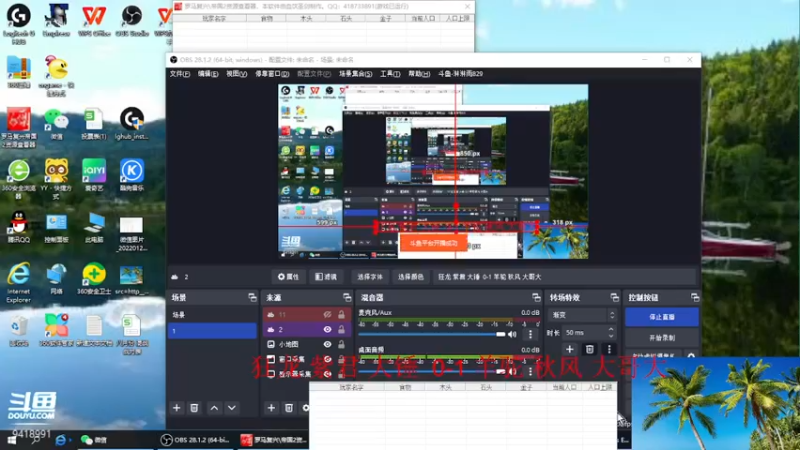
Task: Select scene named 1 in scenes list
Action: click(x=212, y=331)
